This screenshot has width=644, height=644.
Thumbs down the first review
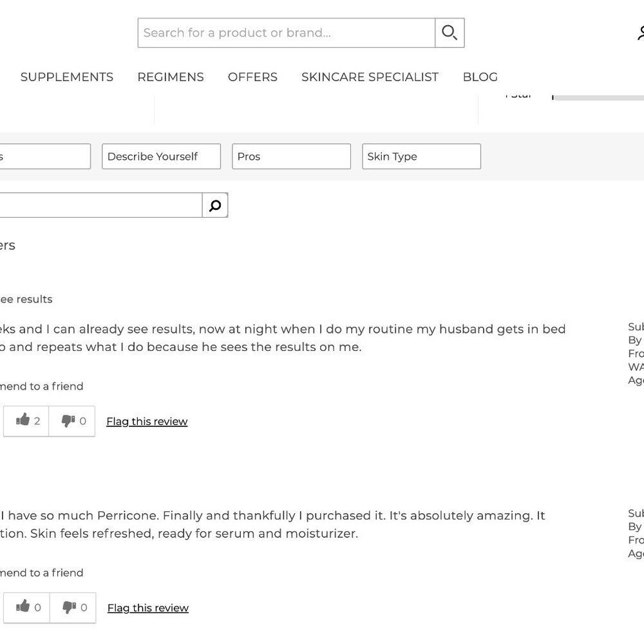pyautogui.click(x=72, y=421)
